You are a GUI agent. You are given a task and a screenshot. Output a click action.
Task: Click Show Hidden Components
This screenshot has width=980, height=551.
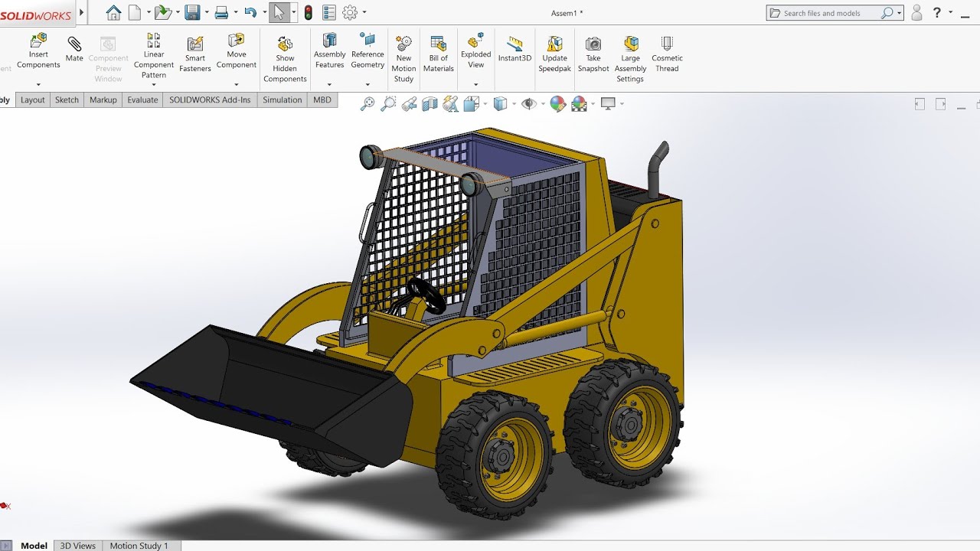(285, 59)
